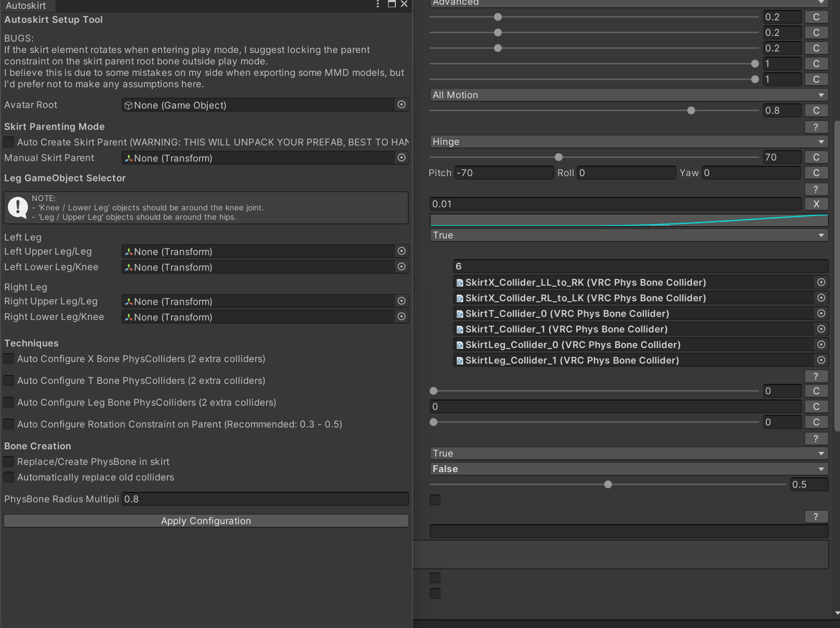
Task: Click the script icon of SkirtT_Collider_0
Action: pos(460,314)
